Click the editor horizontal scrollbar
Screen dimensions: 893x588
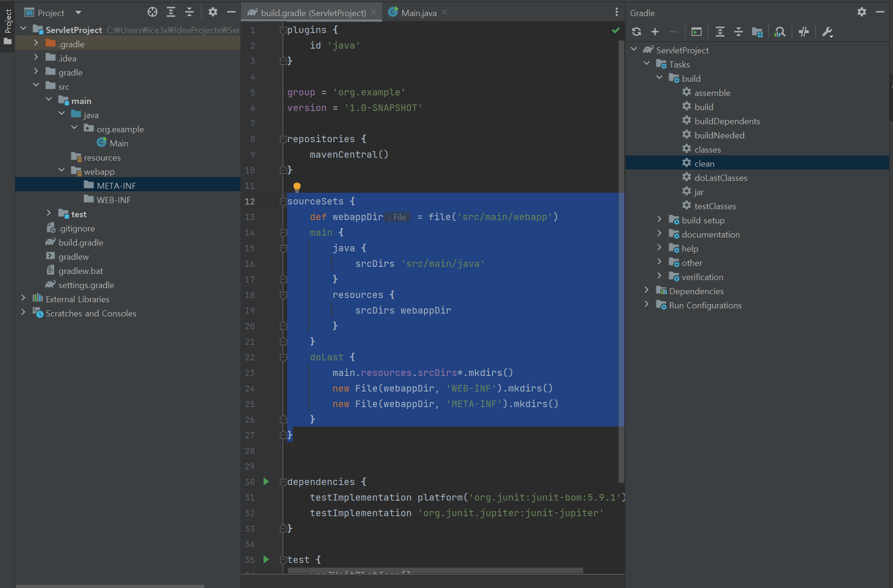(x=435, y=571)
